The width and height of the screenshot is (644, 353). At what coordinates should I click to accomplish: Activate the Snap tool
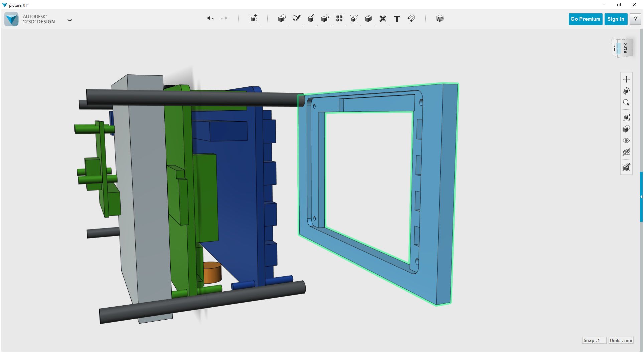[x=411, y=19]
